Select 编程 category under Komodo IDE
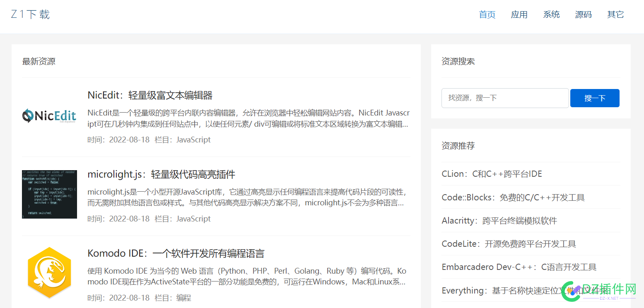 point(183,298)
